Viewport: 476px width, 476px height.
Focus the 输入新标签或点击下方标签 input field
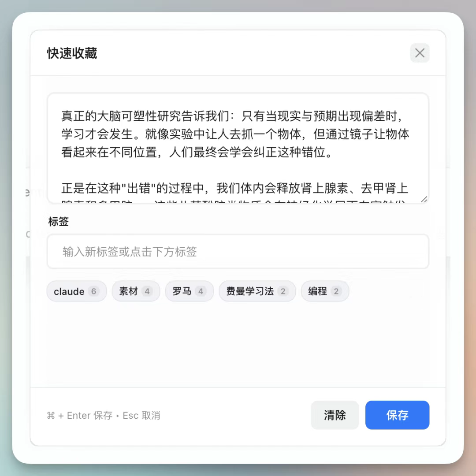[x=238, y=251]
